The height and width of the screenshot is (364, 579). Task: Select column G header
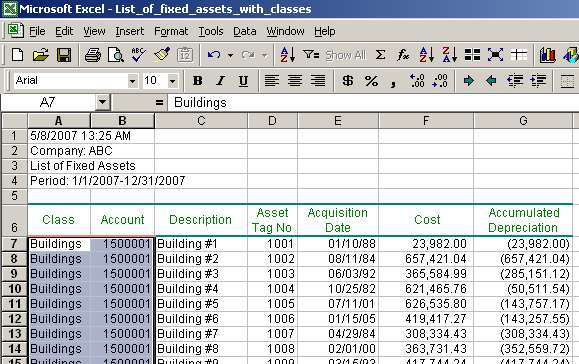pyautogui.click(x=523, y=121)
